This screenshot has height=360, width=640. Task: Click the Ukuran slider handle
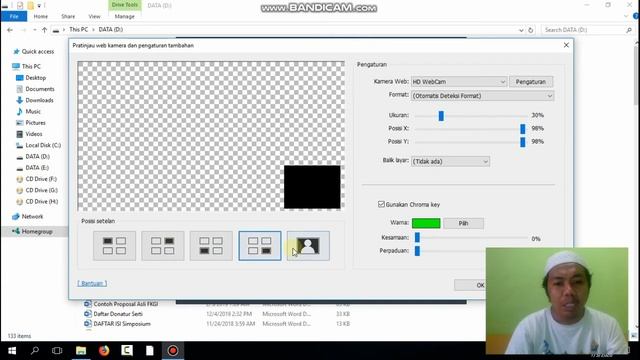coord(441,116)
